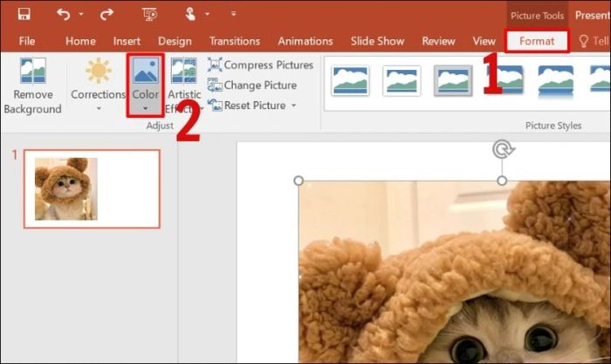Click the Artistic Effects icon
Viewport: 611px width, 364px height.
tap(183, 71)
